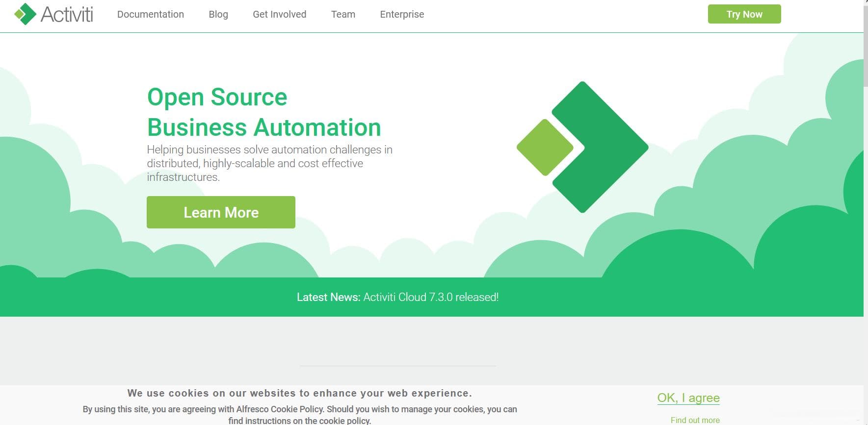Click the 'Latest News:' label

click(328, 297)
